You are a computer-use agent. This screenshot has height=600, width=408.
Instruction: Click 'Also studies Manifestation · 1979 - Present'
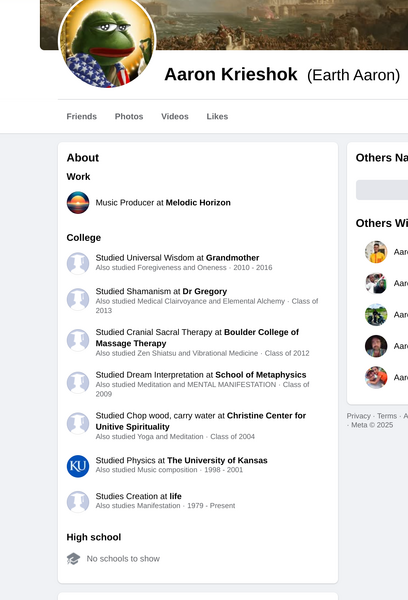click(x=165, y=506)
